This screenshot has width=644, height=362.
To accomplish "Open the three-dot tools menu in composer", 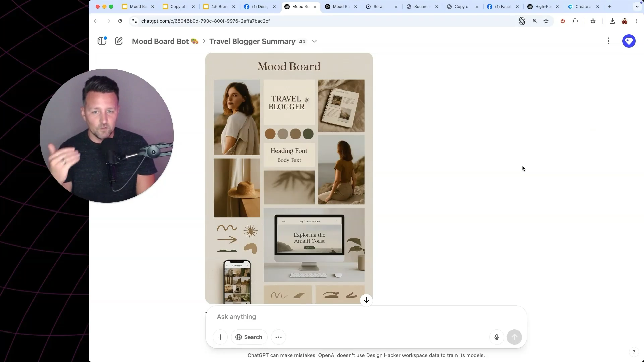I will [278, 337].
